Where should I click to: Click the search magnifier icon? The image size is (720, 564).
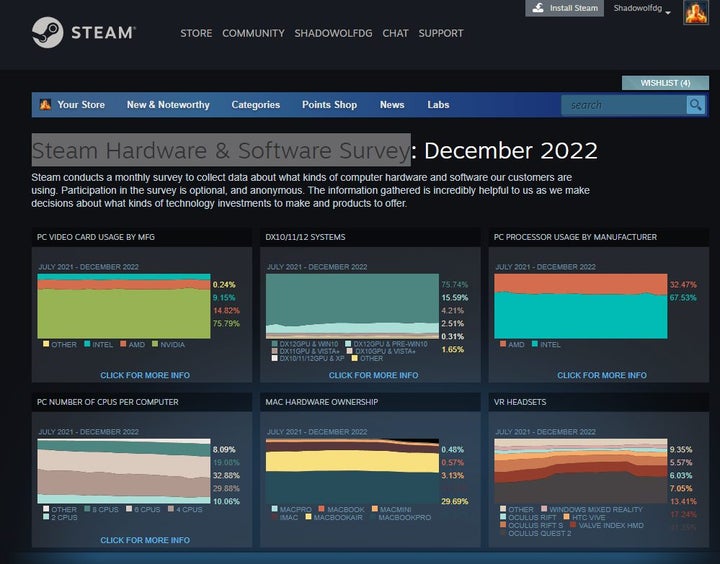pos(695,105)
